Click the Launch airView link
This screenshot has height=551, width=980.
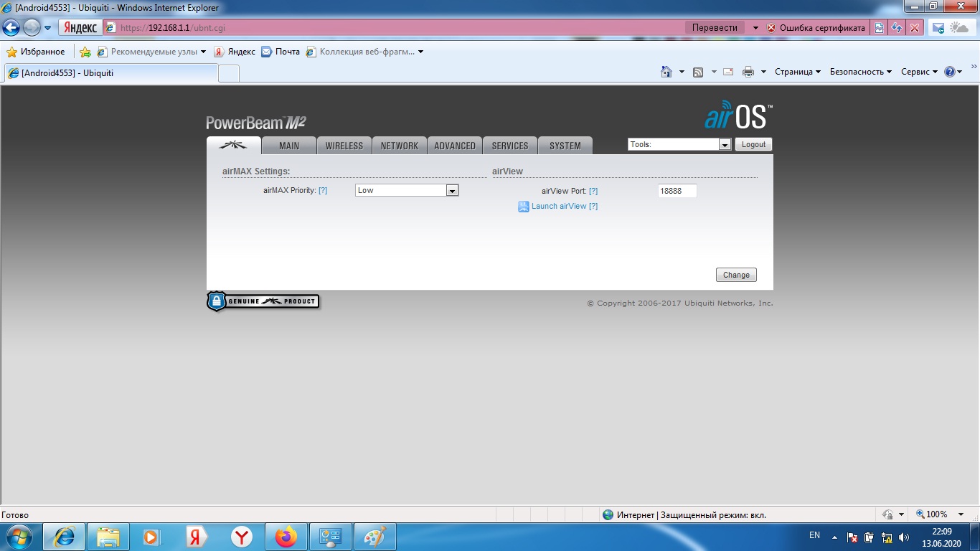(559, 206)
